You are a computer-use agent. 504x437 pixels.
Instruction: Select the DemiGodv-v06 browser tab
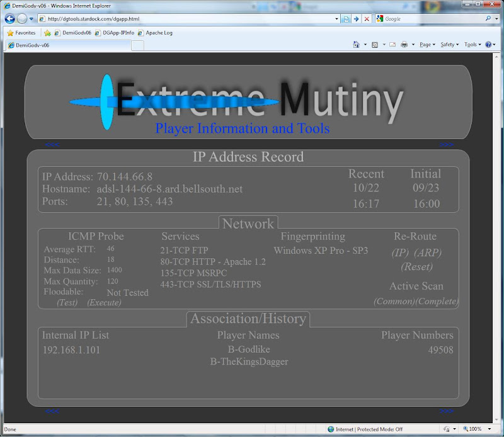point(68,45)
